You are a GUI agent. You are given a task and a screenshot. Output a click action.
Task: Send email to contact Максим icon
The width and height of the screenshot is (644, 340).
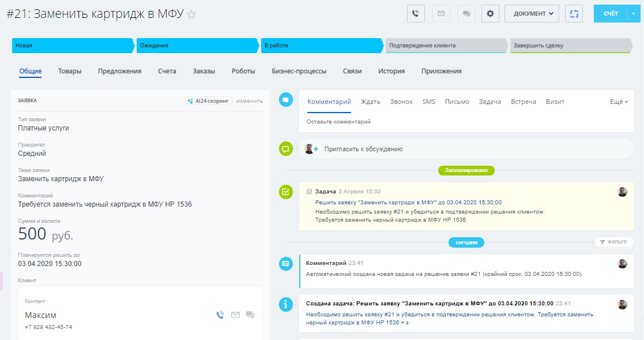pyautogui.click(x=235, y=315)
